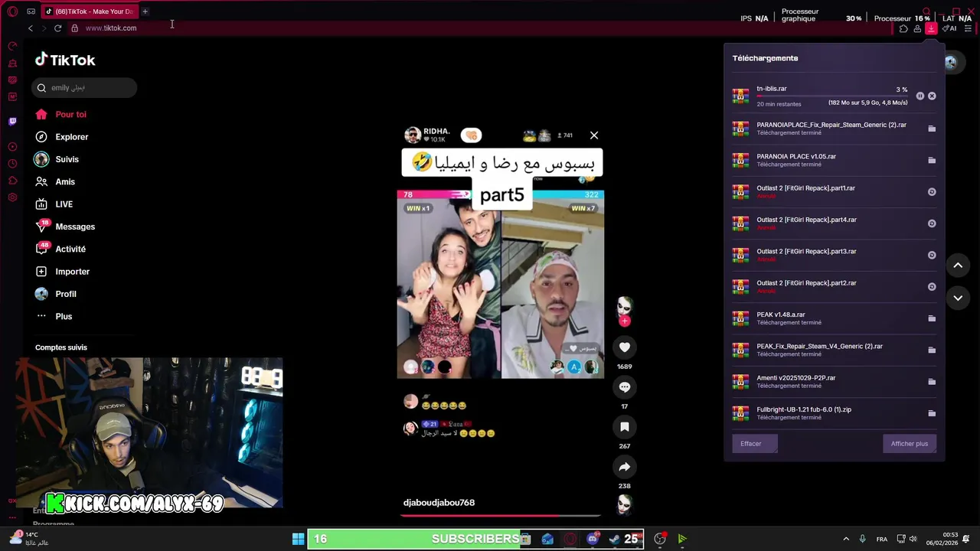Screen dimensions: 980x551
Task: Open the Importer upload page
Action: [62, 272]
